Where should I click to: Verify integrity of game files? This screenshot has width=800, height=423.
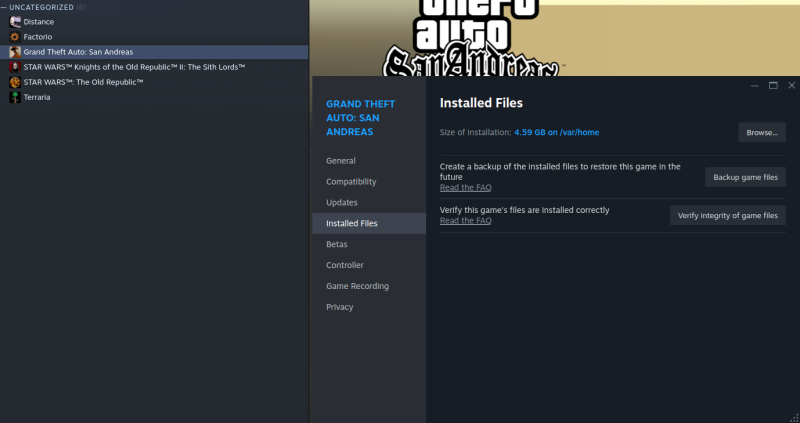coord(727,215)
